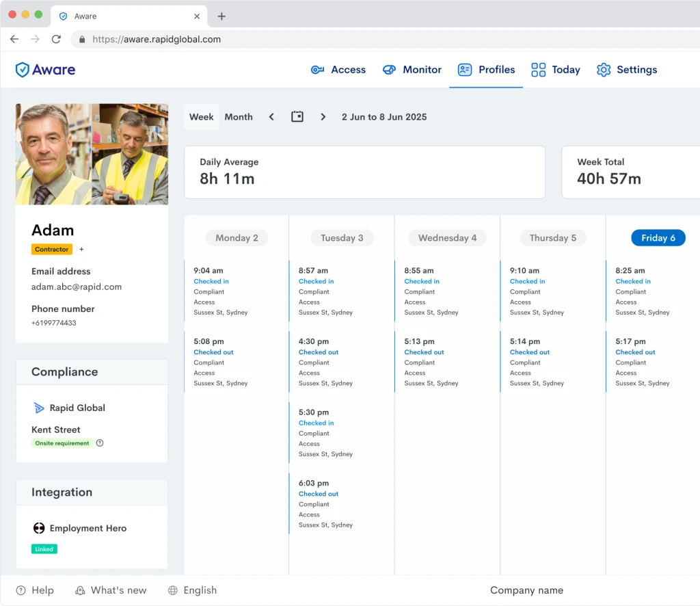Image resolution: width=700 pixels, height=606 pixels.
Task: Click the Rapid Global arrow logo
Action: point(39,408)
